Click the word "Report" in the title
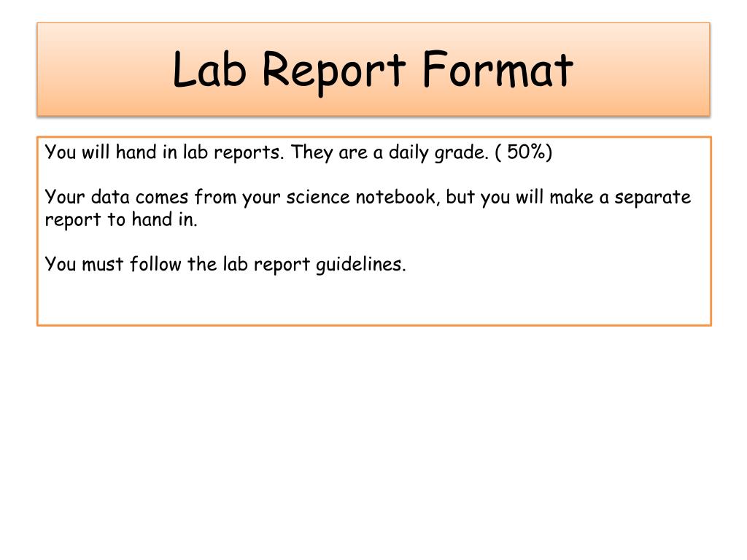Image resolution: width=747 pixels, height=560 pixels. (334, 73)
